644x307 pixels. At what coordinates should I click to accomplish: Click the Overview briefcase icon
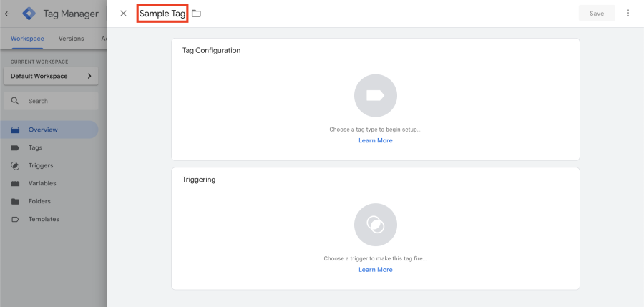15,130
